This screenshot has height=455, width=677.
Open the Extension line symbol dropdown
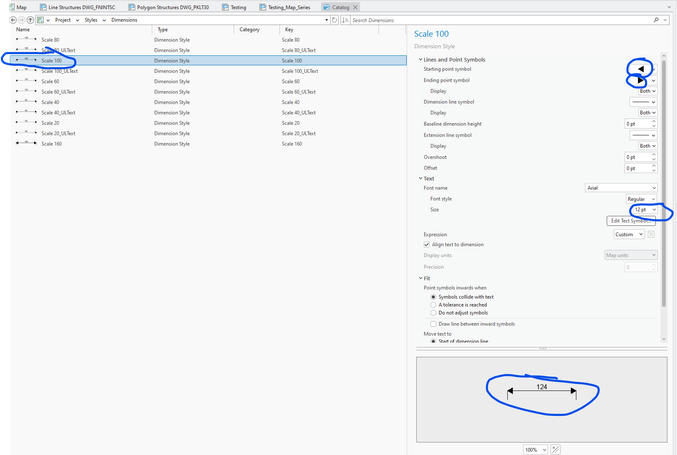pyautogui.click(x=643, y=135)
